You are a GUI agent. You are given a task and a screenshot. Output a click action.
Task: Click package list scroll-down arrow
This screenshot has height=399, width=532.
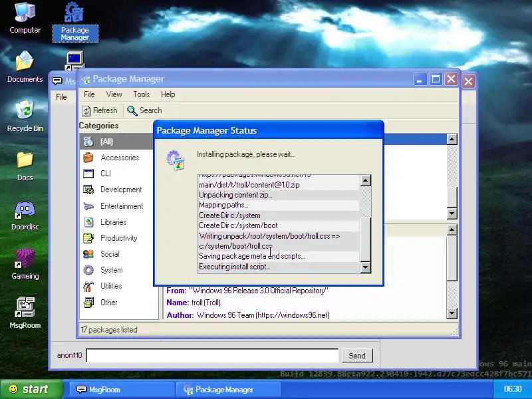tap(452, 213)
